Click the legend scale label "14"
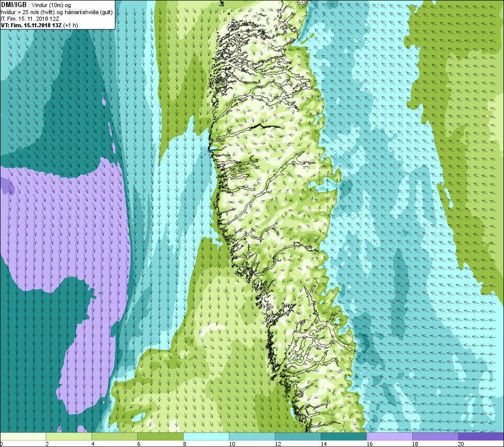The height and width of the screenshot is (447, 504). [324, 444]
